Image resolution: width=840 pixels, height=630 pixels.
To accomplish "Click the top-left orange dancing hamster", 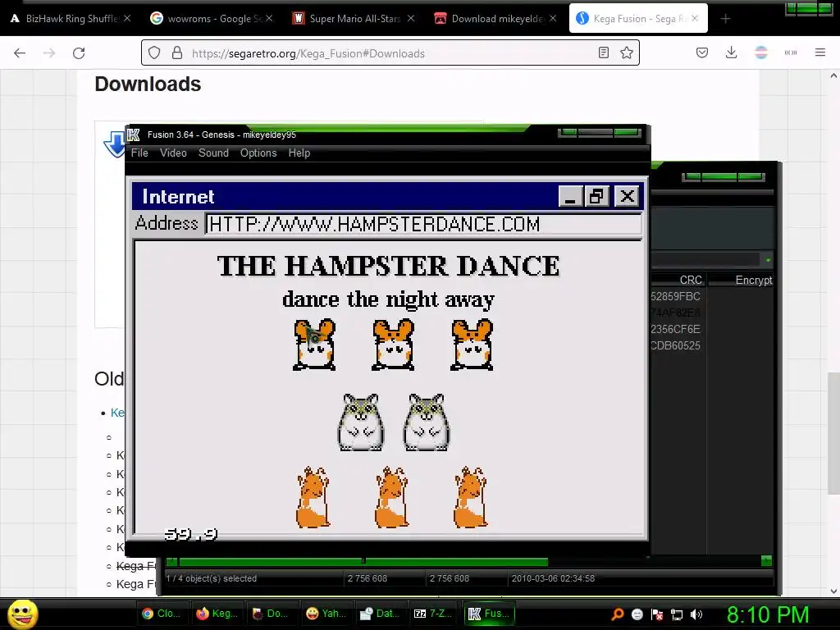I will (x=314, y=345).
